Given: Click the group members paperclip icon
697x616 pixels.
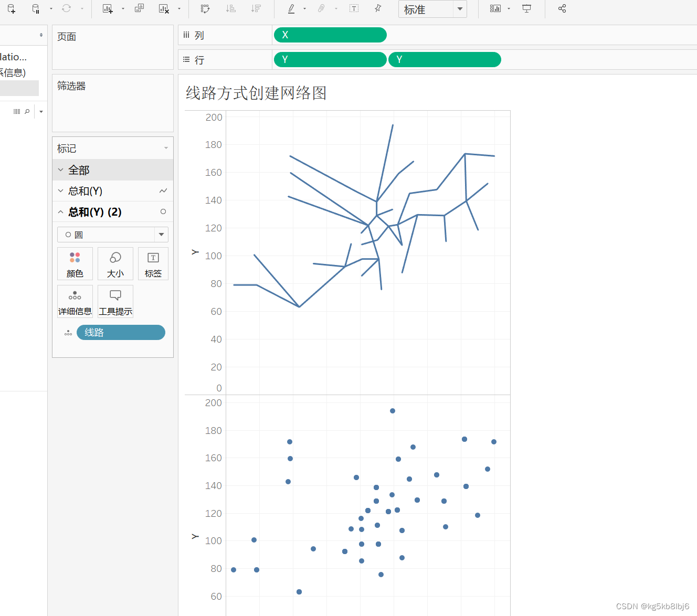Looking at the screenshot, I should 321,8.
